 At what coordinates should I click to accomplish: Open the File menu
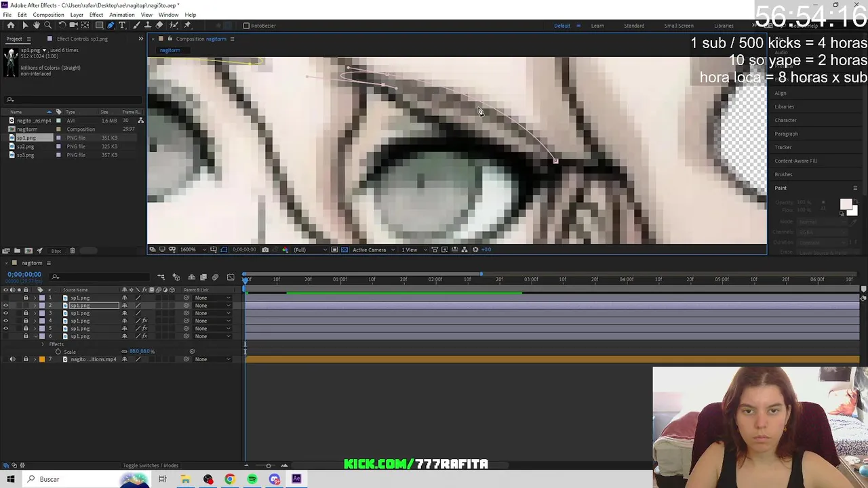tap(7, 15)
